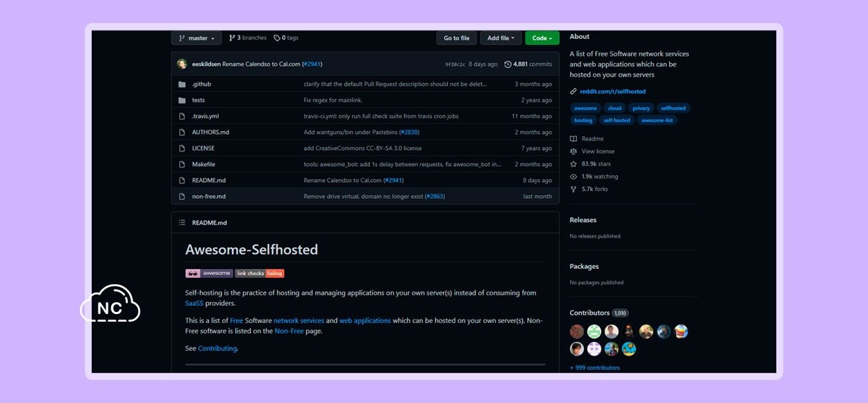Open the LICENSE file
This screenshot has height=403, width=868.
[203, 148]
